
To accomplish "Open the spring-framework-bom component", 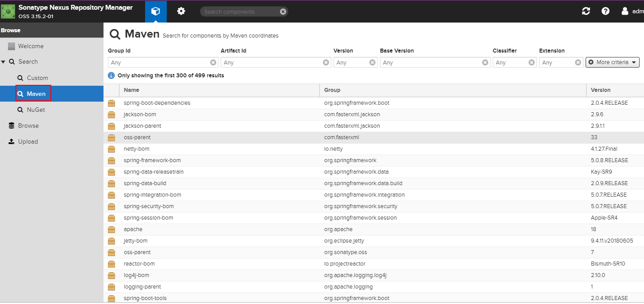I will tap(374, 160).
